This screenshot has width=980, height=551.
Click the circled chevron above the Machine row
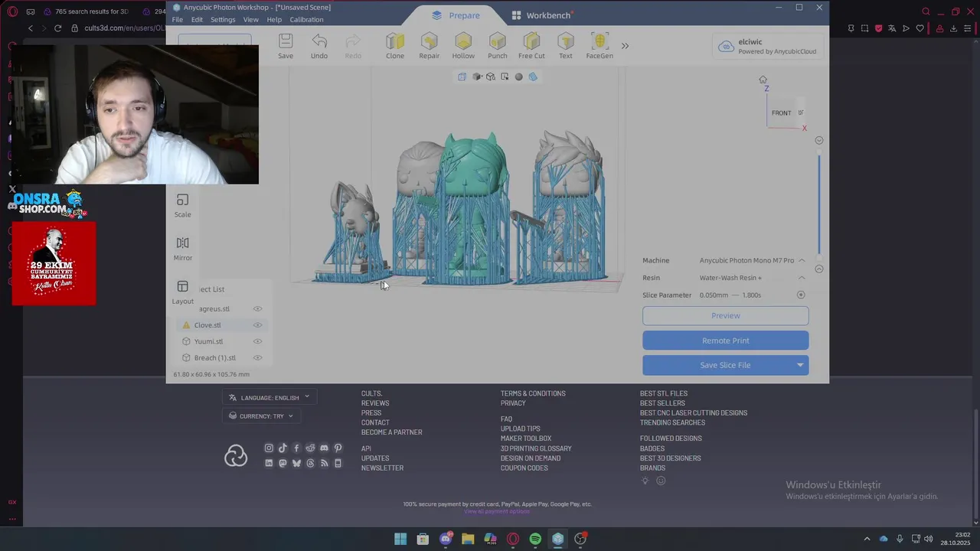(x=819, y=269)
